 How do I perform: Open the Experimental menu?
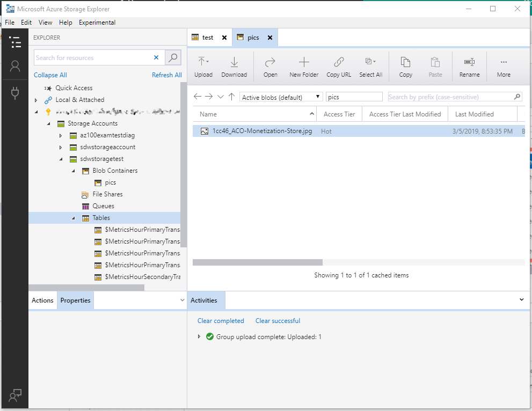pyautogui.click(x=97, y=23)
